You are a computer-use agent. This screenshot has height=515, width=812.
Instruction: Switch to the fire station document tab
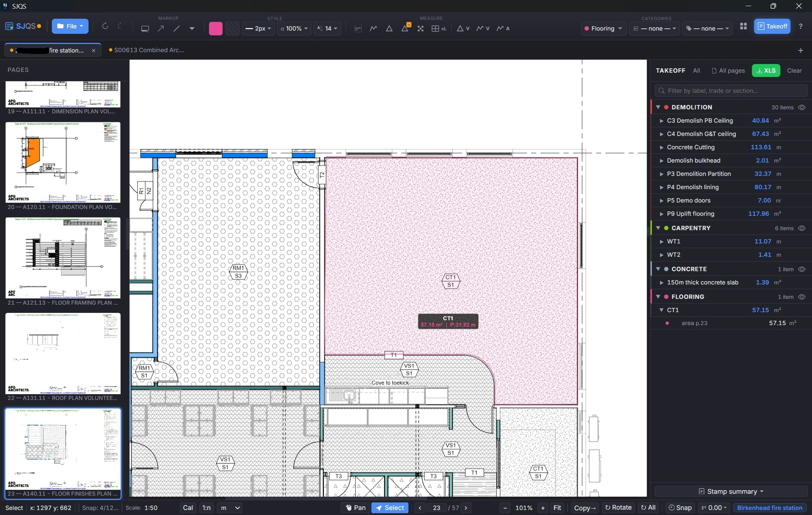coord(53,50)
